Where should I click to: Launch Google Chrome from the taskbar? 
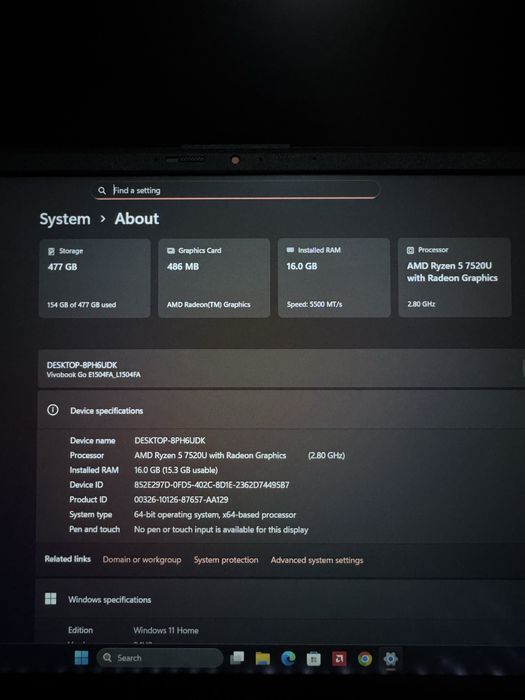point(365,659)
